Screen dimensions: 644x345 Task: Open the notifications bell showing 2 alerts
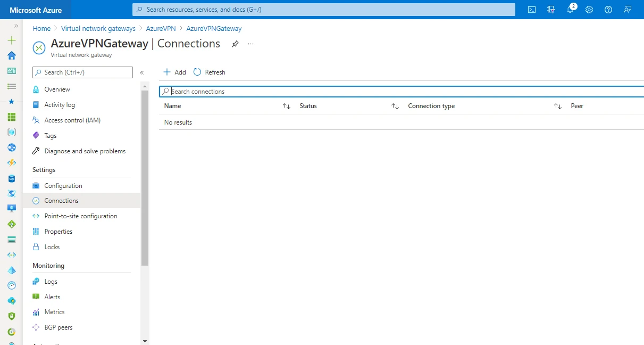click(570, 9)
